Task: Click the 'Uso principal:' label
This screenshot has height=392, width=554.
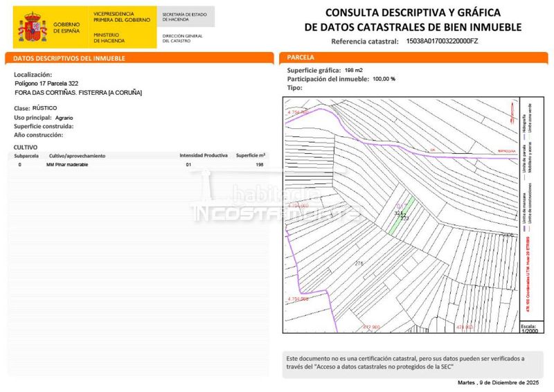Action: [x=33, y=118]
